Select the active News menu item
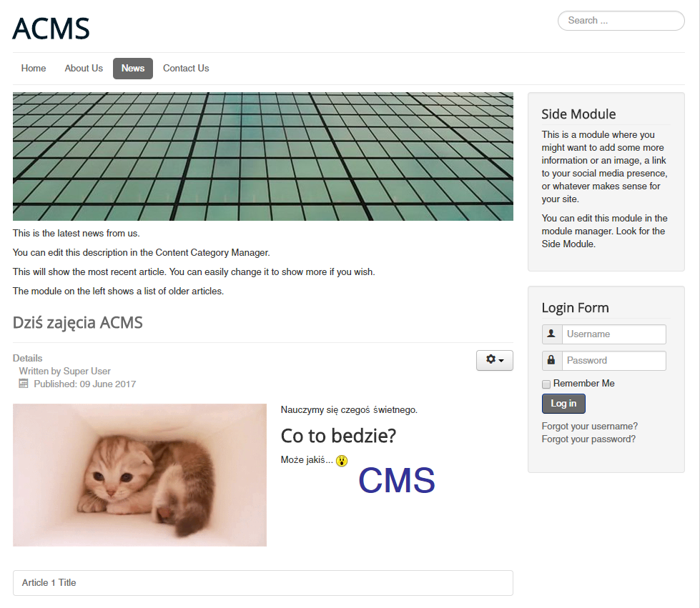 click(132, 69)
